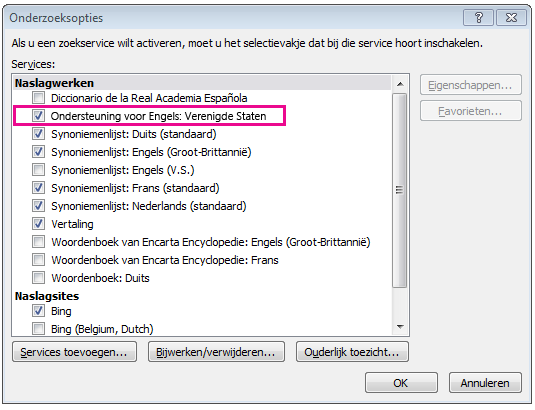Check Synoniemenlijst: Engels (V.S.)
The height and width of the screenshot is (410, 535).
pos(38,170)
